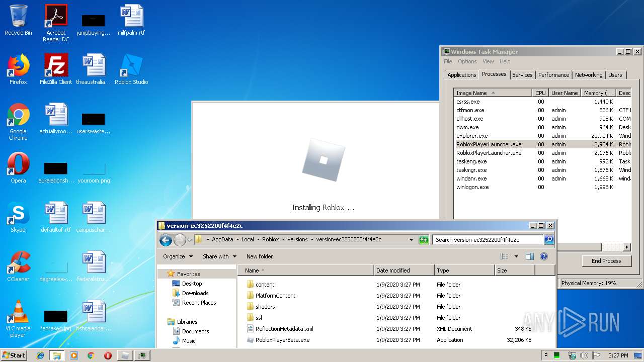Launch Google Chrome from desktop
This screenshot has height=362, width=644.
point(18,122)
